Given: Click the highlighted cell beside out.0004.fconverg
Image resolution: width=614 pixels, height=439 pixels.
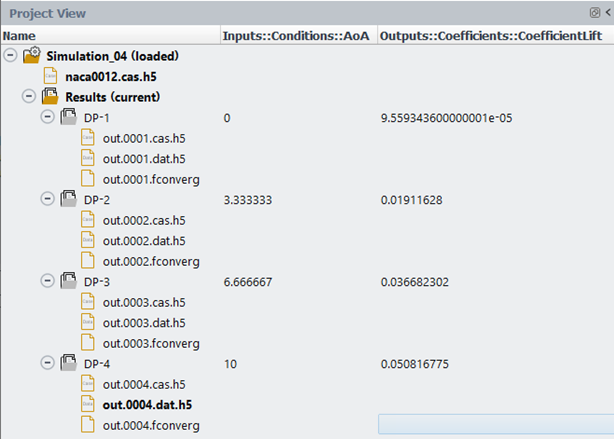Looking at the screenshot, I should 496,425.
